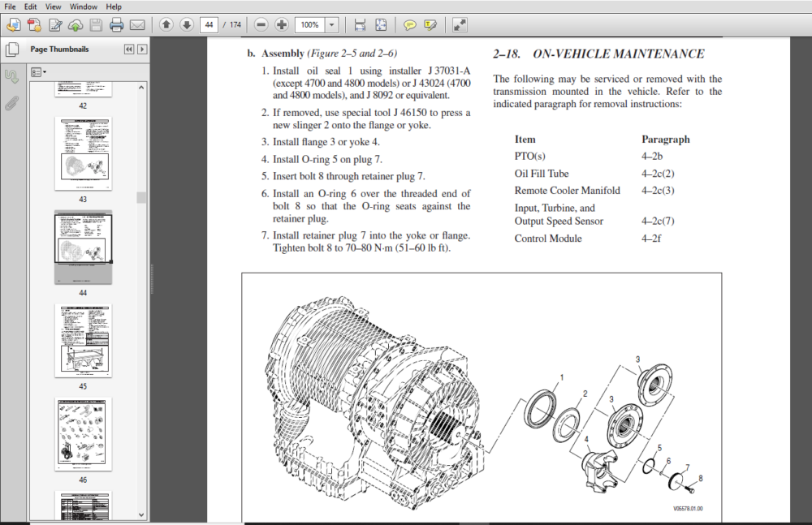
Task: Click the Print icon
Action: pyautogui.click(x=116, y=24)
